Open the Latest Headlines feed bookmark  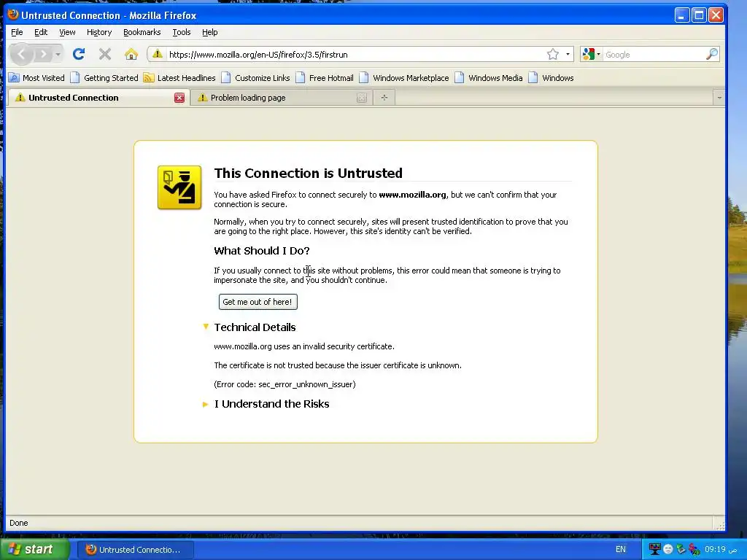(179, 77)
